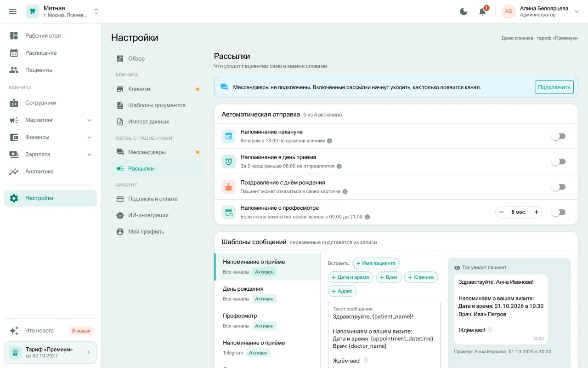Insert the Врач variable chip
Image resolution: width=588 pixels, height=368 pixels.
[x=389, y=277]
